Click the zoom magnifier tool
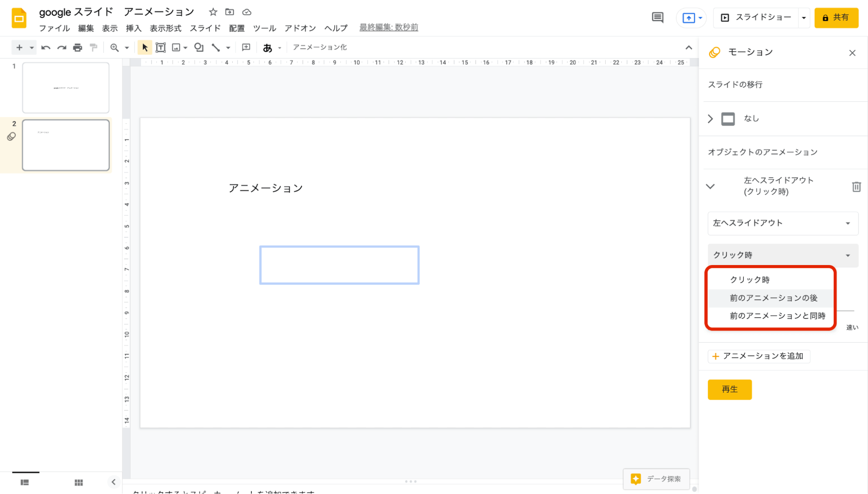 pyautogui.click(x=114, y=47)
